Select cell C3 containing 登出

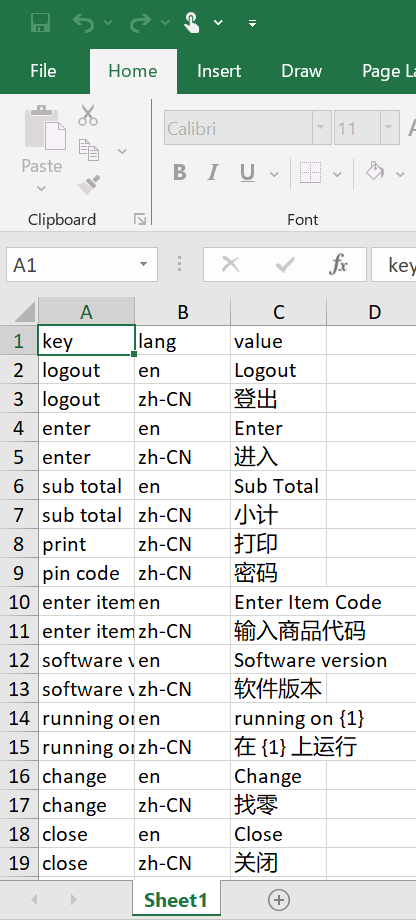click(278, 399)
